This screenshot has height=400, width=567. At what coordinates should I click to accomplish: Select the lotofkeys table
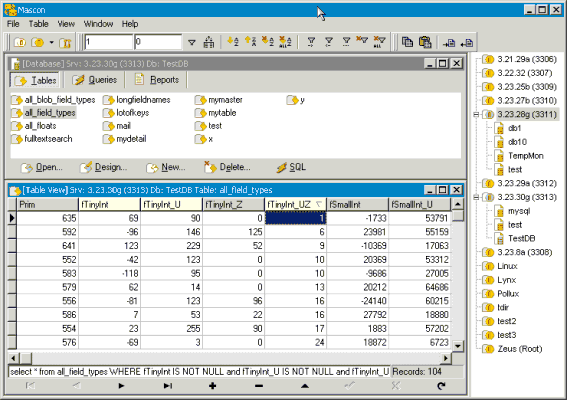[126, 113]
